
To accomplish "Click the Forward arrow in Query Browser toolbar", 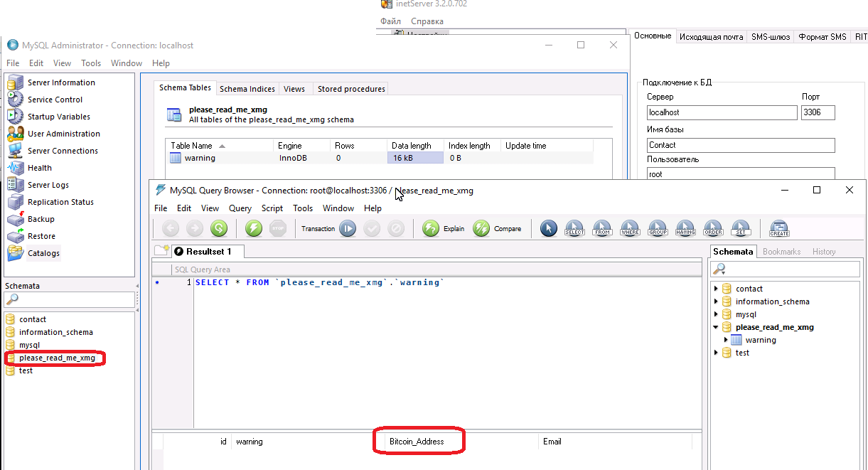I will click(195, 228).
